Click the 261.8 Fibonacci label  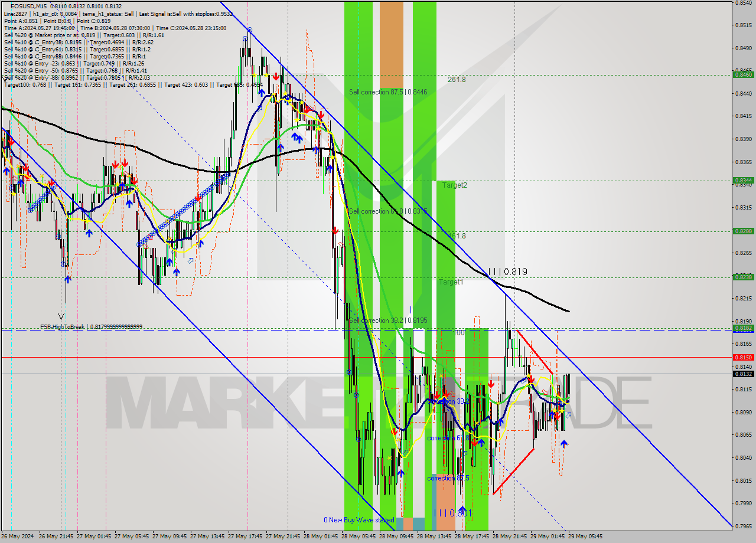tap(457, 80)
